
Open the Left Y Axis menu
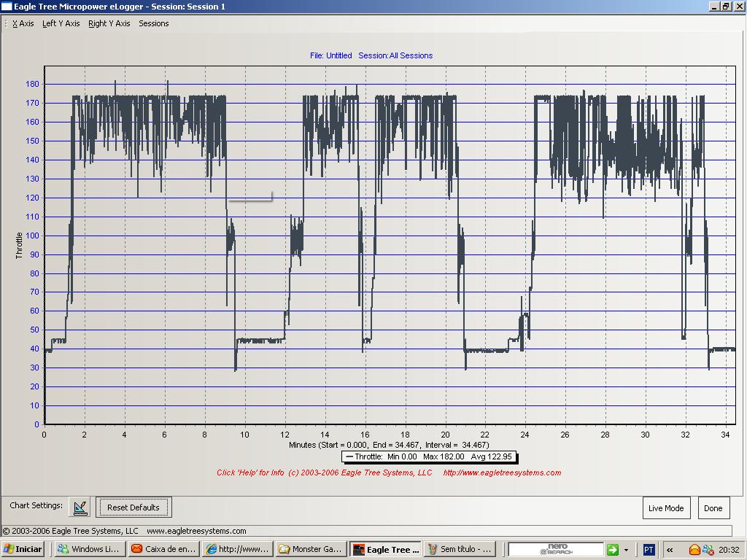coord(61,23)
